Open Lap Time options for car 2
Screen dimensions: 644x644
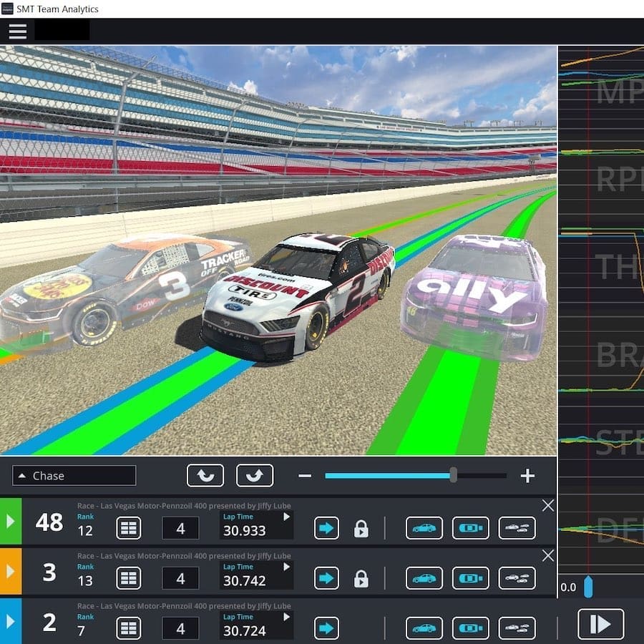coord(287,617)
